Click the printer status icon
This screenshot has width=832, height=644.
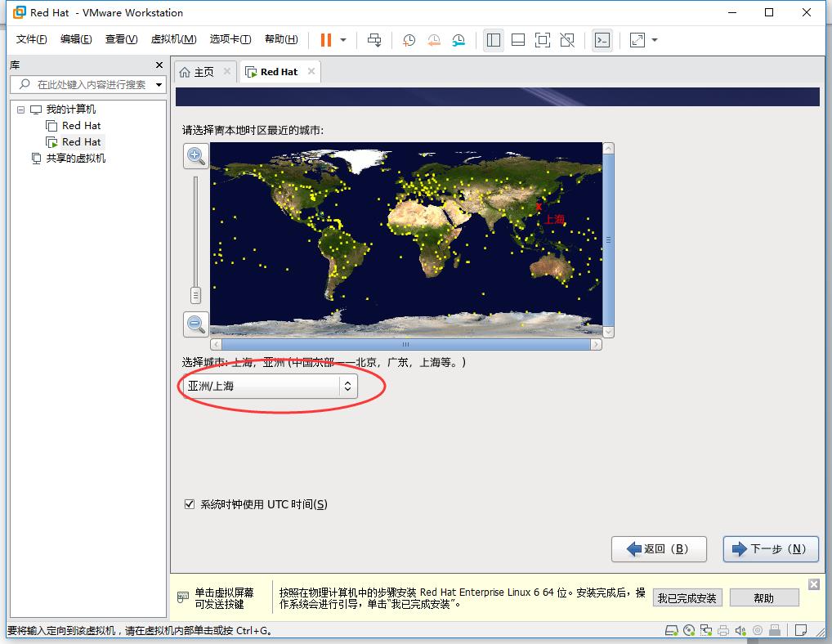point(723,630)
